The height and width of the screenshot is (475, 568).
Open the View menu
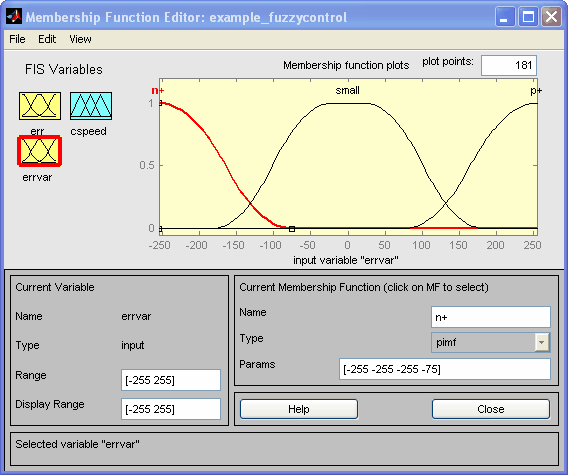click(80, 39)
